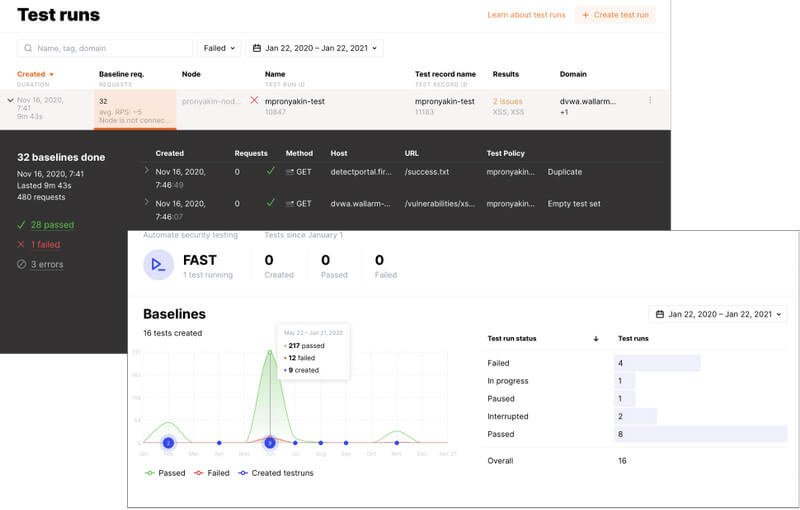Screen dimensions: 800x510
Task: Click the search magnifier icon
Action: pyautogui.click(x=28, y=48)
